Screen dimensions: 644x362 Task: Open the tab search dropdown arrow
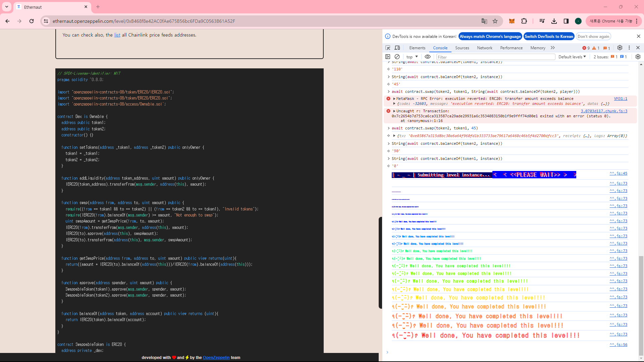pyautogui.click(x=7, y=7)
